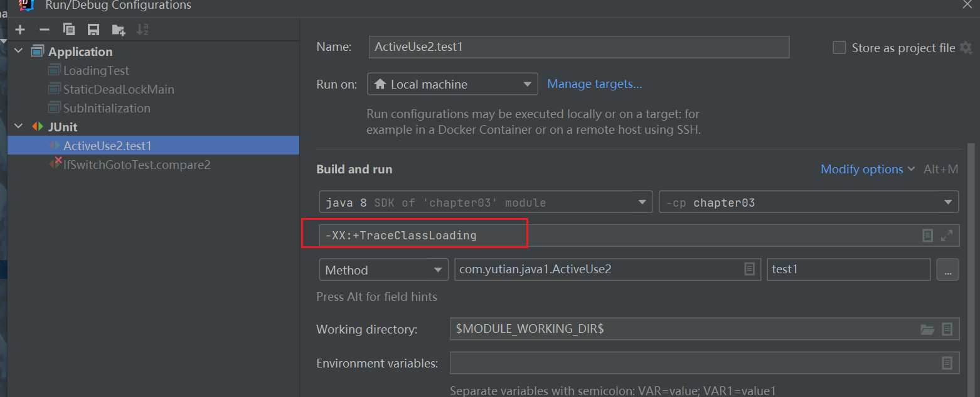
Task: Expand the VM options field editor
Action: click(x=947, y=236)
